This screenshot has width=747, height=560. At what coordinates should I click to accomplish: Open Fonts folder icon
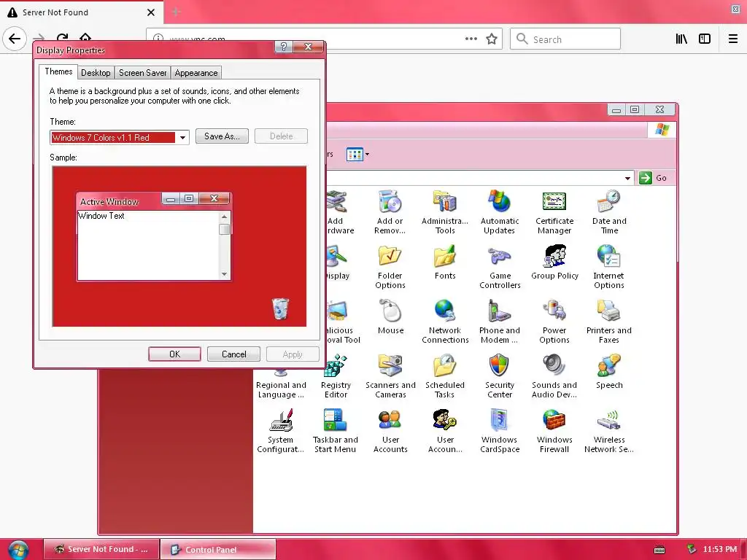[445, 262]
